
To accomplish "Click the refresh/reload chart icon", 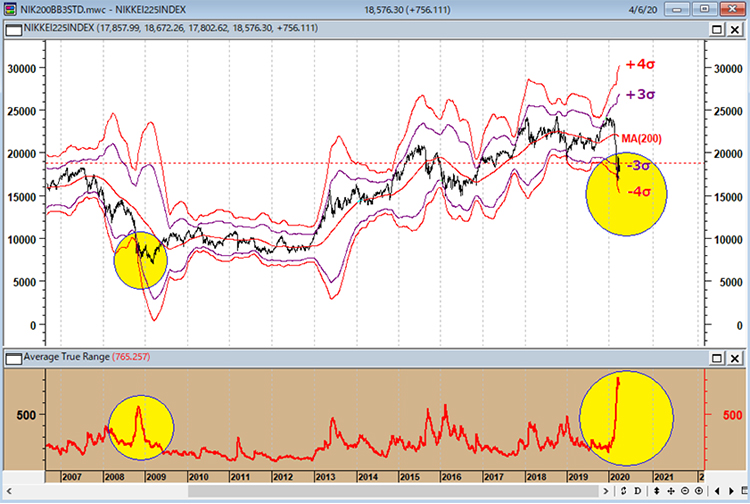I will (x=624, y=491).
